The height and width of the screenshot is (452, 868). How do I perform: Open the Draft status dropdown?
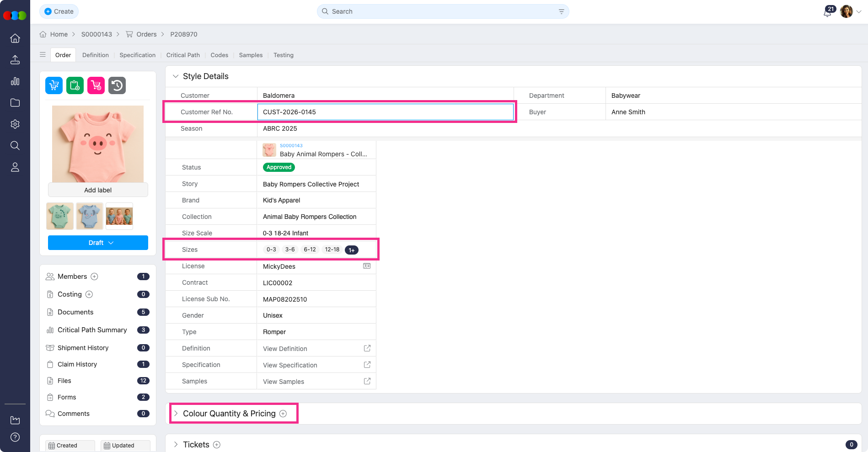coord(98,243)
